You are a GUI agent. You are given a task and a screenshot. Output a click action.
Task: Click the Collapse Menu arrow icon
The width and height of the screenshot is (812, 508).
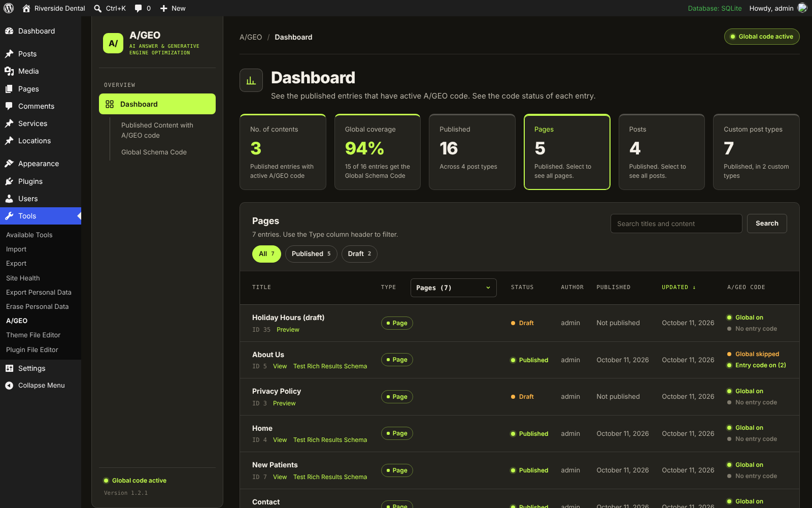click(x=9, y=386)
